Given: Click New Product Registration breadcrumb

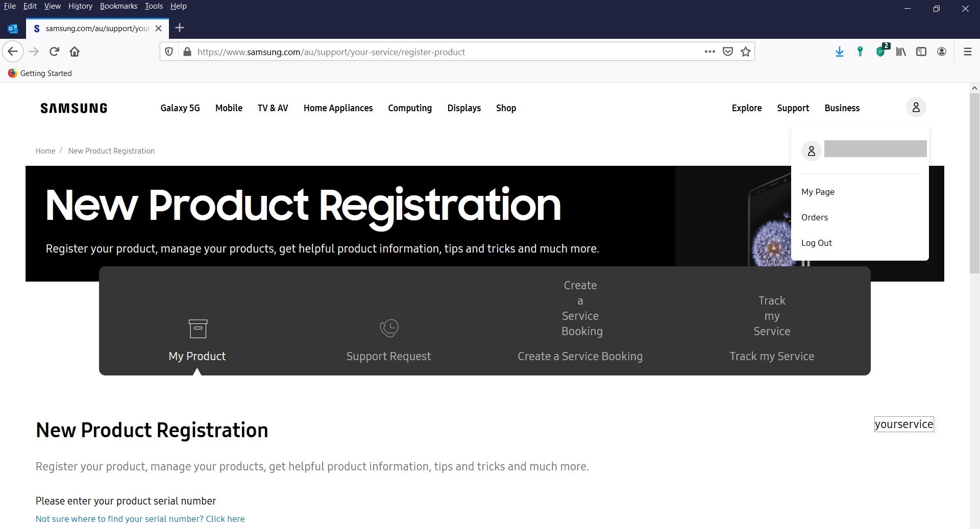Looking at the screenshot, I should (x=111, y=151).
